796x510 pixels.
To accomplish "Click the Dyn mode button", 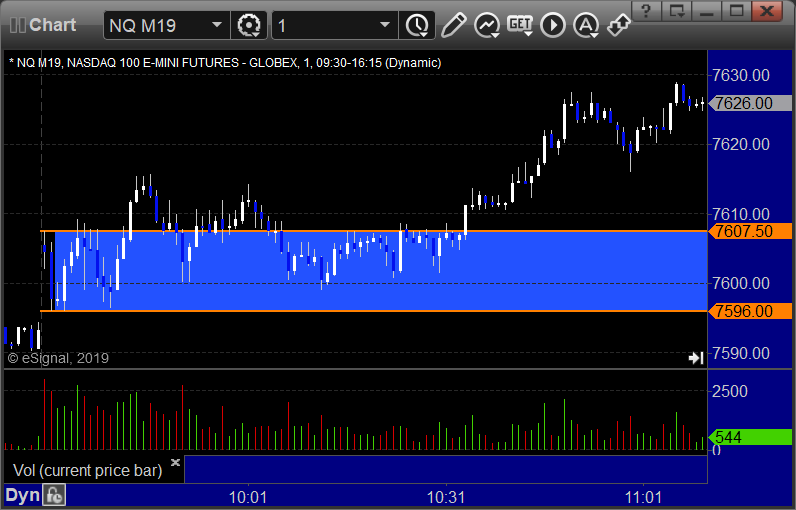I will coord(23,495).
